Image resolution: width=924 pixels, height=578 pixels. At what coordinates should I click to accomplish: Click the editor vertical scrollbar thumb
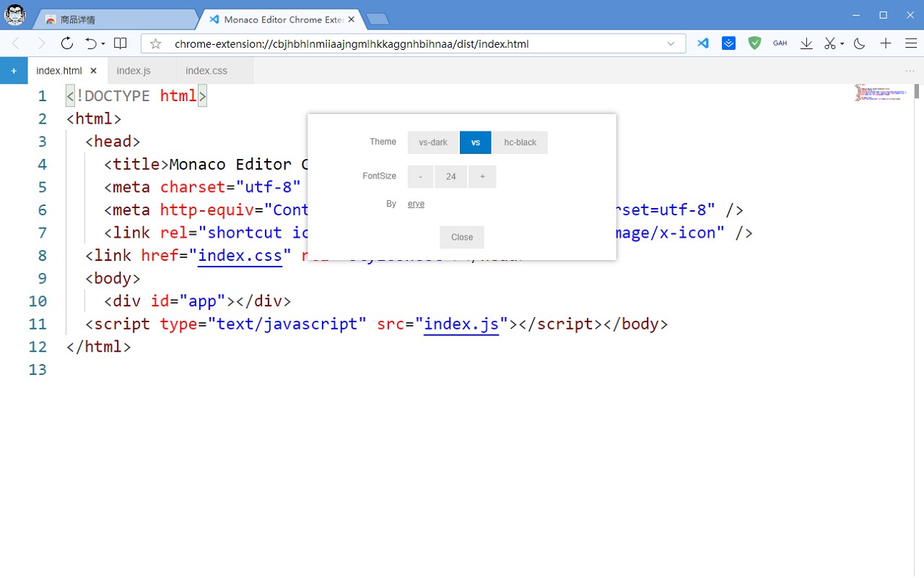click(917, 91)
